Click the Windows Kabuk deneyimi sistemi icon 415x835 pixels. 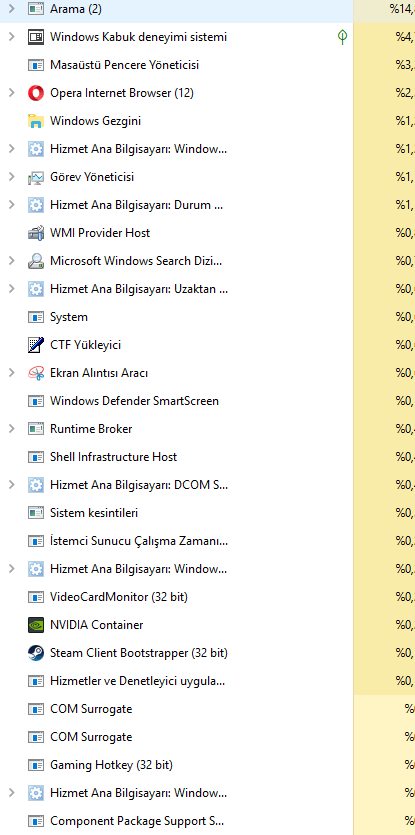pos(36,37)
